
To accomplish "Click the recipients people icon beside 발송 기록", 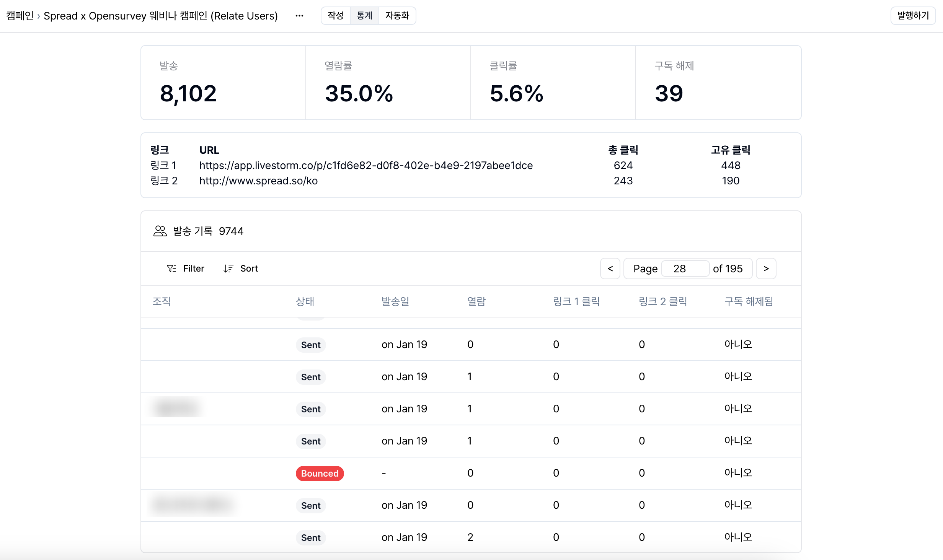I will coord(160,231).
